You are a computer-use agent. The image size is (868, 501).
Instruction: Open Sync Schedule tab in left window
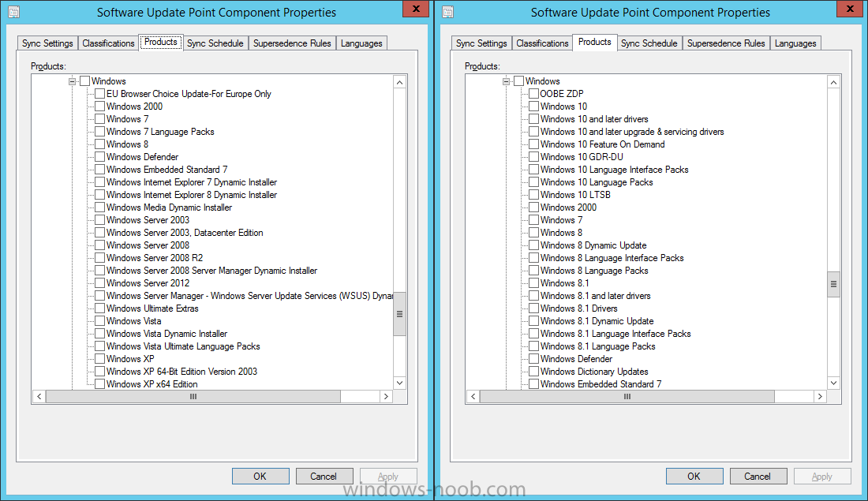pos(215,43)
